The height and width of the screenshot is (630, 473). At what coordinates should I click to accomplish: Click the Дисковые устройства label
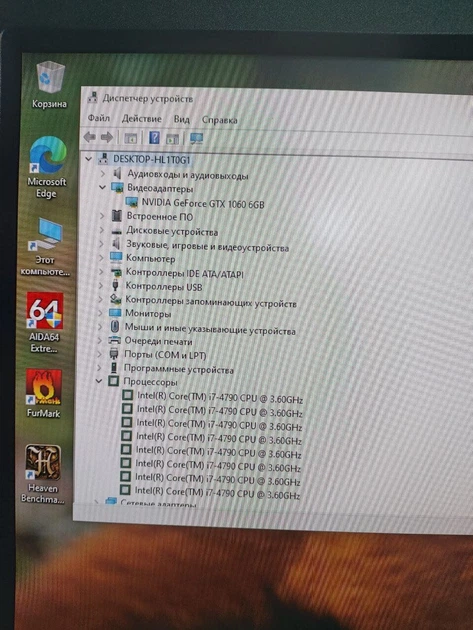(172, 231)
